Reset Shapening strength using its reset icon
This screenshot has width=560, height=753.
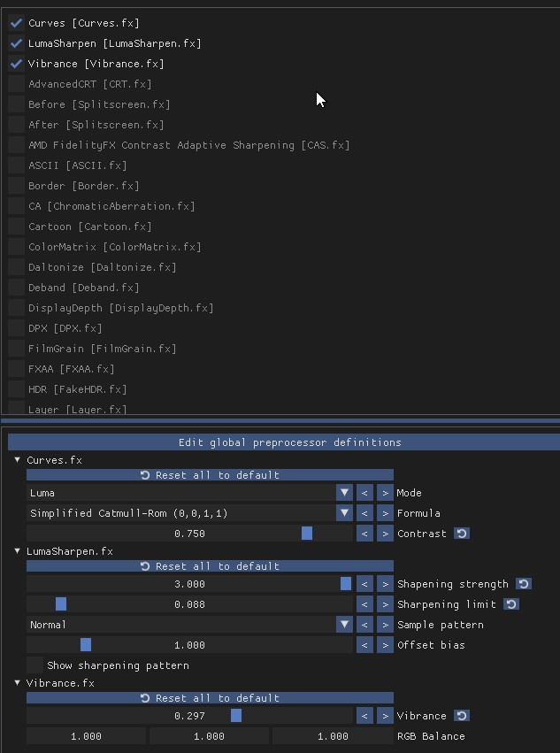click(524, 584)
